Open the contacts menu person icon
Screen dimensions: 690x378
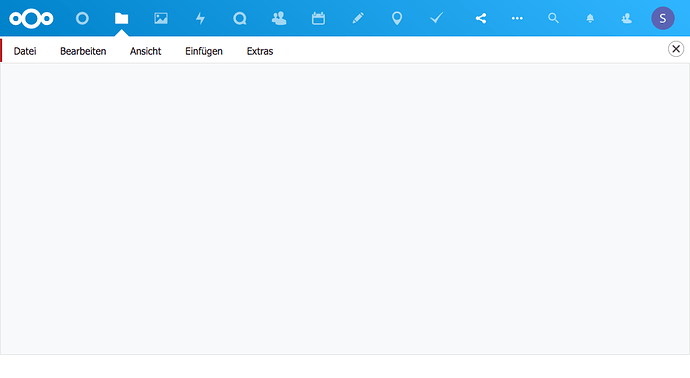[627, 18]
